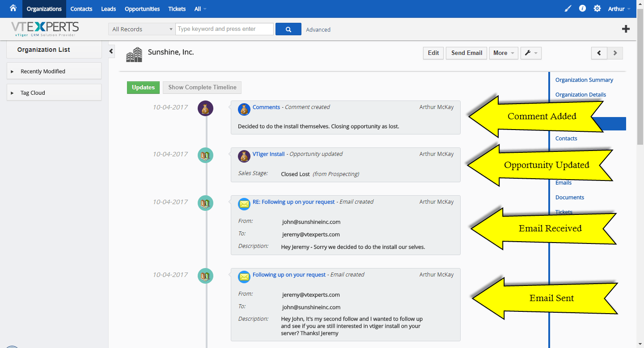Click the magnifying glass search button
Screen dimensions: 644x348
(x=288, y=29)
